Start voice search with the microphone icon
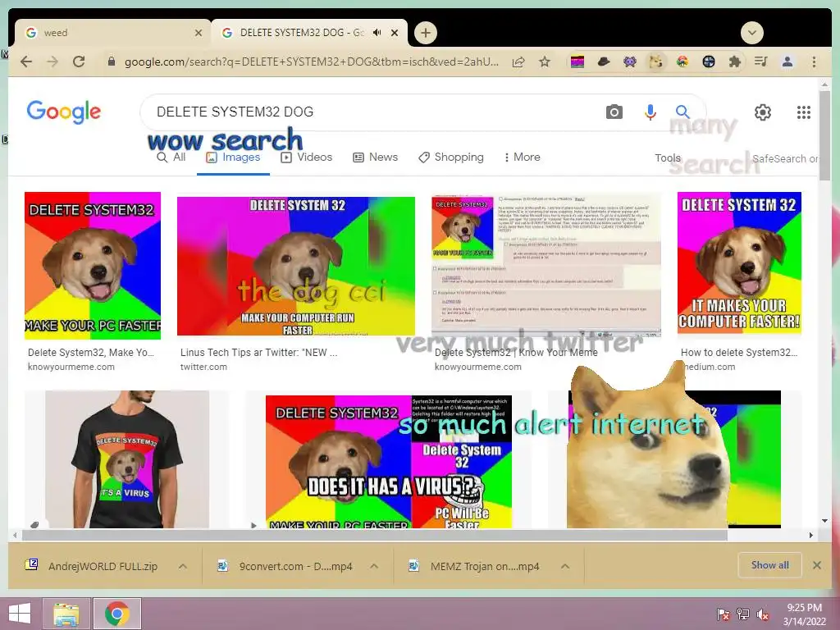 click(650, 112)
